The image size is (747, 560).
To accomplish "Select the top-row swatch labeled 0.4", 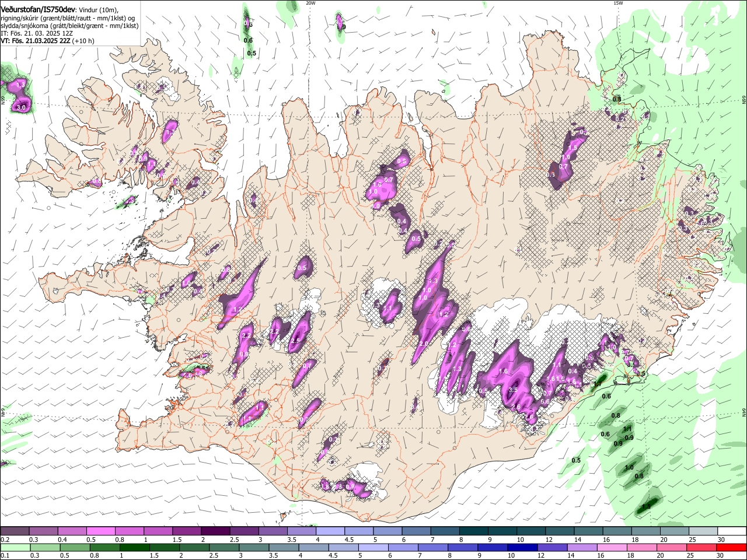I will pos(72,531).
